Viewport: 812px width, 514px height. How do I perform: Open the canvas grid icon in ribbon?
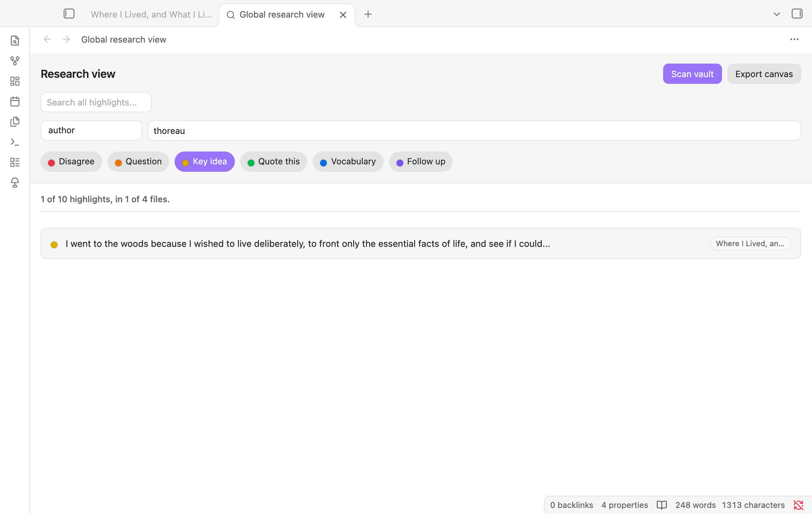coord(15,81)
